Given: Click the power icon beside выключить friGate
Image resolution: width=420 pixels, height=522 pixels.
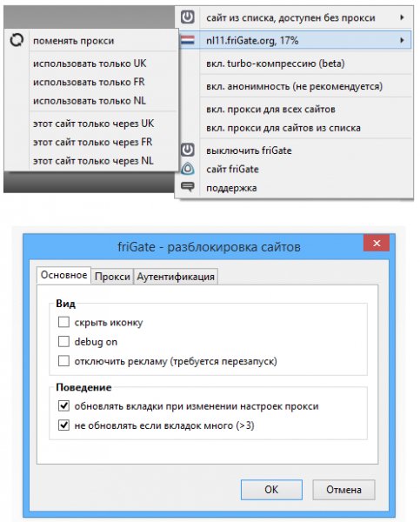Looking at the screenshot, I should [187, 151].
